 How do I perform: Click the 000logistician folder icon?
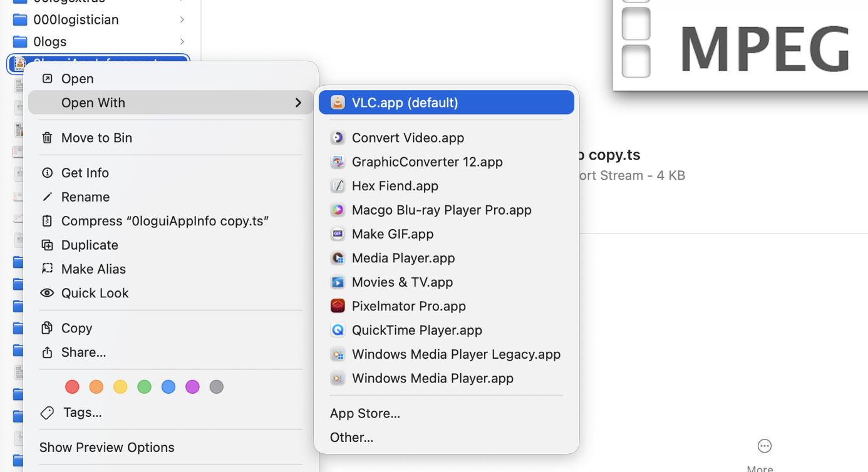tap(20, 19)
